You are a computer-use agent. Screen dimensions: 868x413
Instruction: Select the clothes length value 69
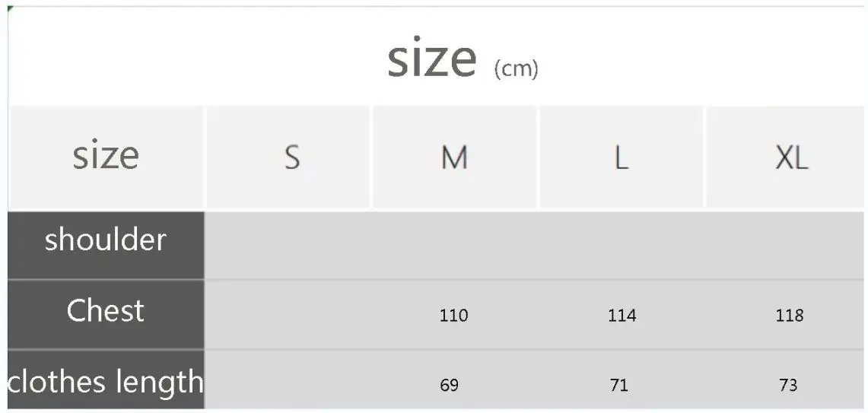point(450,385)
